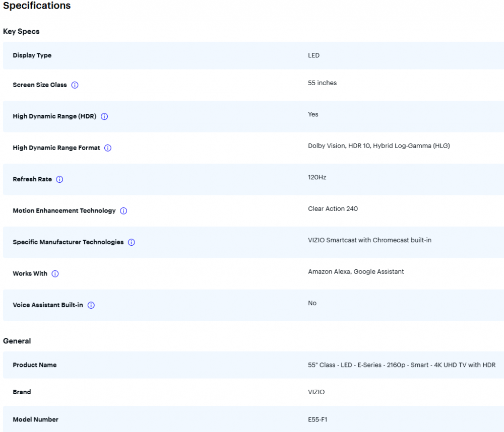Show Refresh Rate info tooltip
This screenshot has width=504, height=432.
click(x=59, y=179)
